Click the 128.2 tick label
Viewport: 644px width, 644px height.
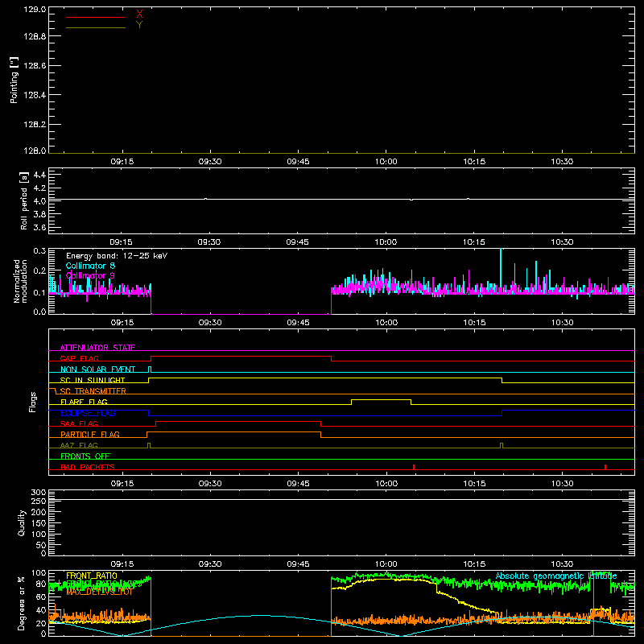tap(35, 125)
